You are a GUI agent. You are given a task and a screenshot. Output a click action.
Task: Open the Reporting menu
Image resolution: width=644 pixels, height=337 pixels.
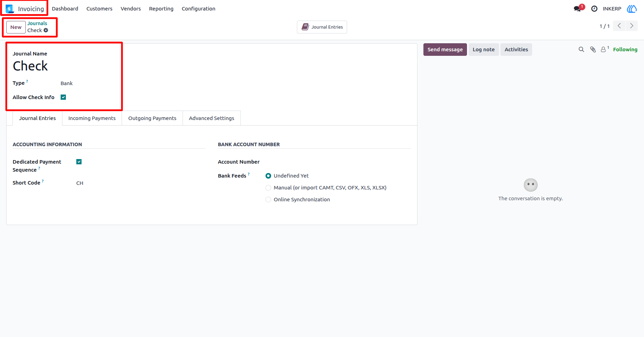[161, 9]
